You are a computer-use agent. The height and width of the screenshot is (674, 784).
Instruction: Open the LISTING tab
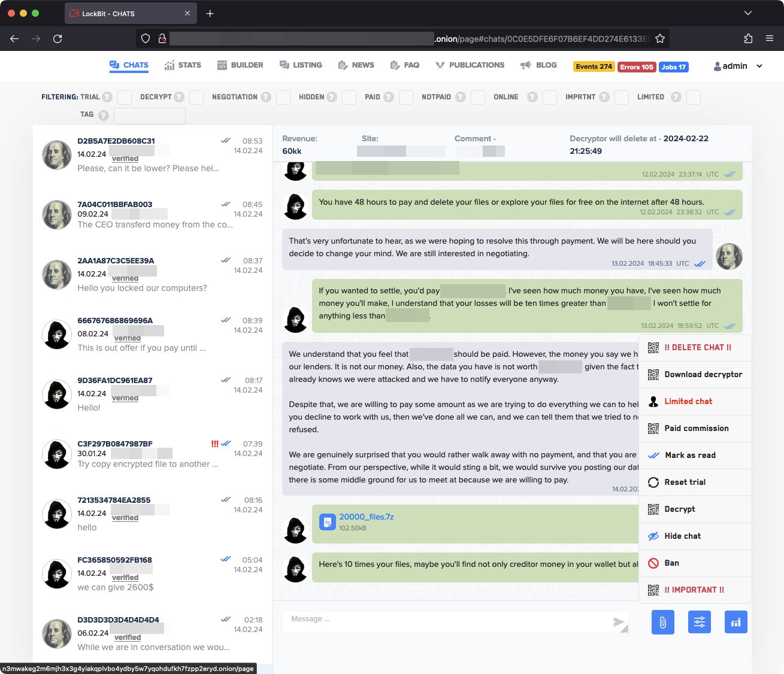[301, 65]
